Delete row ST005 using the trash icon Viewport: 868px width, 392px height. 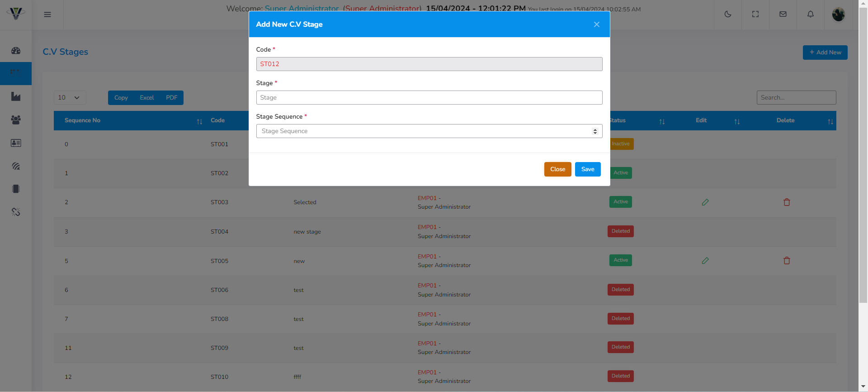tap(787, 261)
